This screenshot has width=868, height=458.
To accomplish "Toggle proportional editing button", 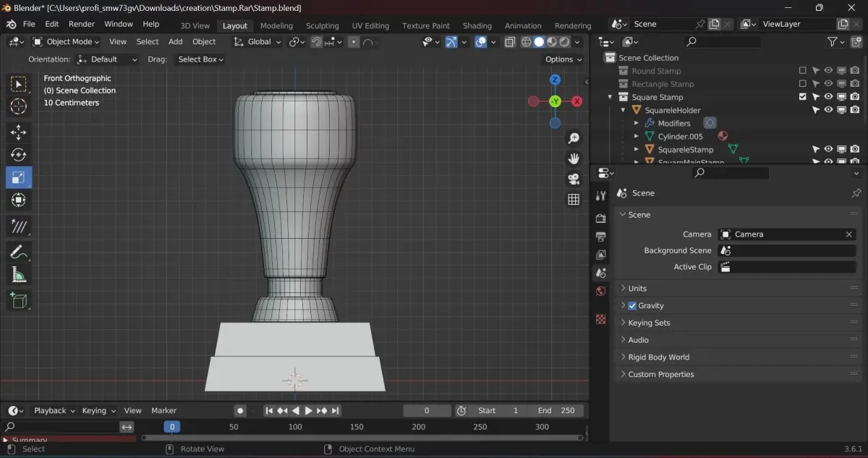I will pos(354,42).
